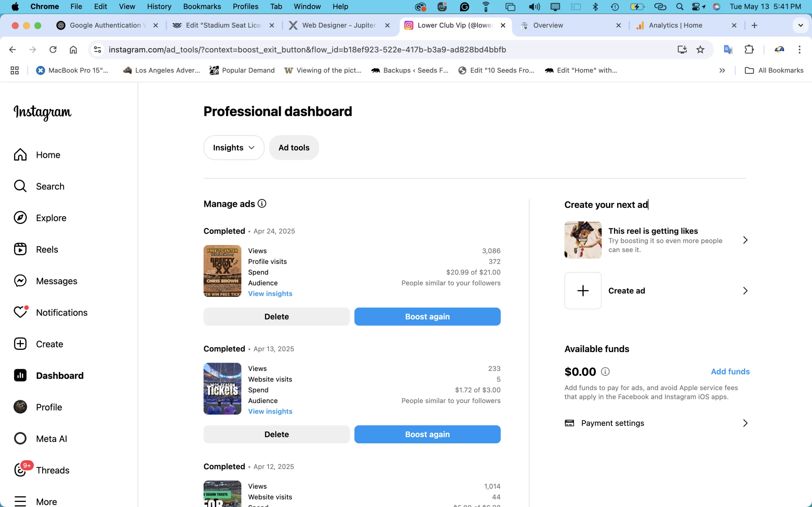Open Meta AI from sidebar
The width and height of the screenshot is (812, 507).
[x=20, y=438]
